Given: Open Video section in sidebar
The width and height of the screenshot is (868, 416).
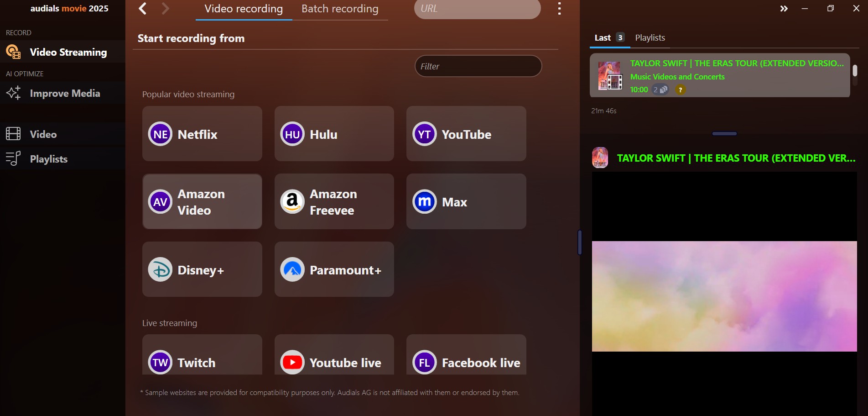Looking at the screenshot, I should click(x=62, y=134).
